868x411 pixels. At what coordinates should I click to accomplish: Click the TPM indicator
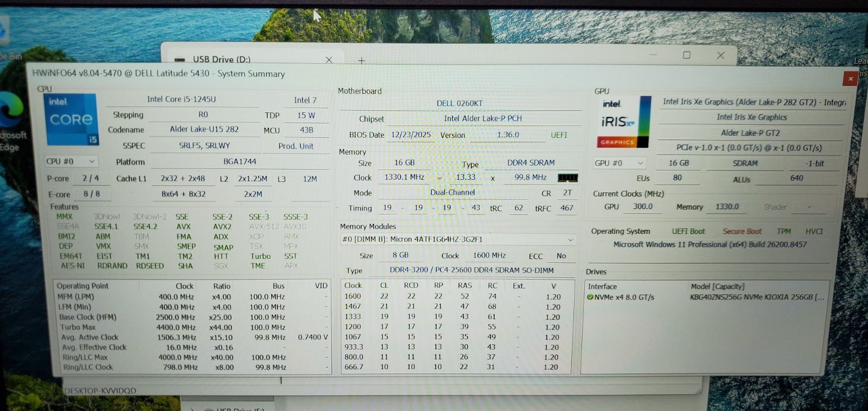pyautogui.click(x=783, y=231)
